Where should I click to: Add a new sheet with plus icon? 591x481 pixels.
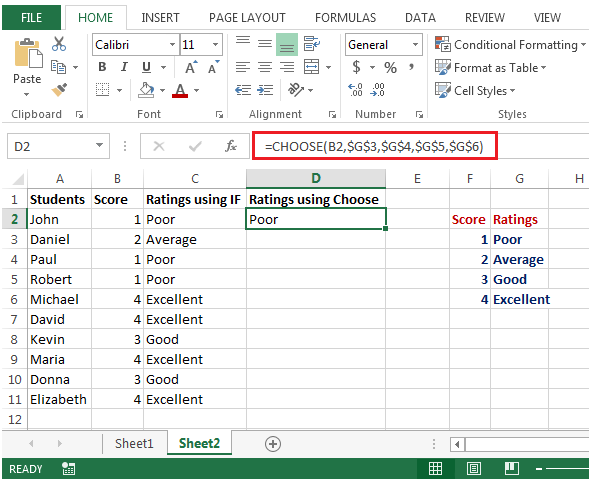pyautogui.click(x=273, y=444)
